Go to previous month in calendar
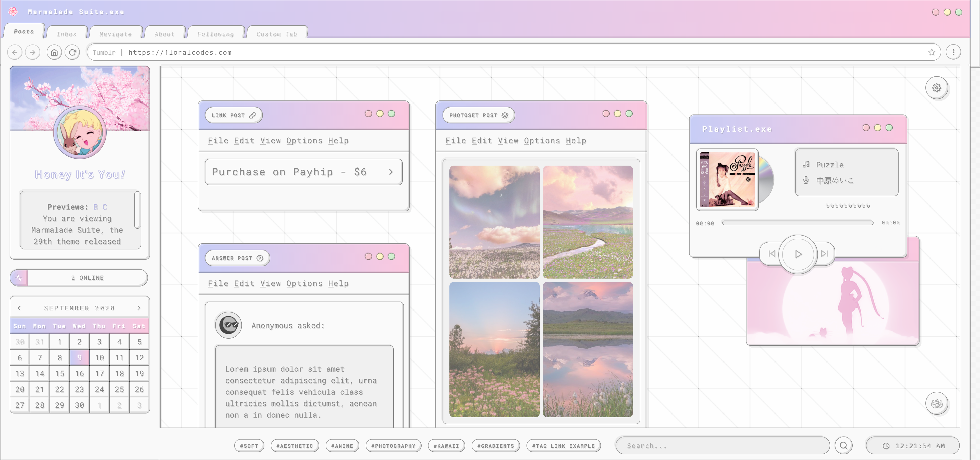This screenshot has width=980, height=460. [x=19, y=308]
